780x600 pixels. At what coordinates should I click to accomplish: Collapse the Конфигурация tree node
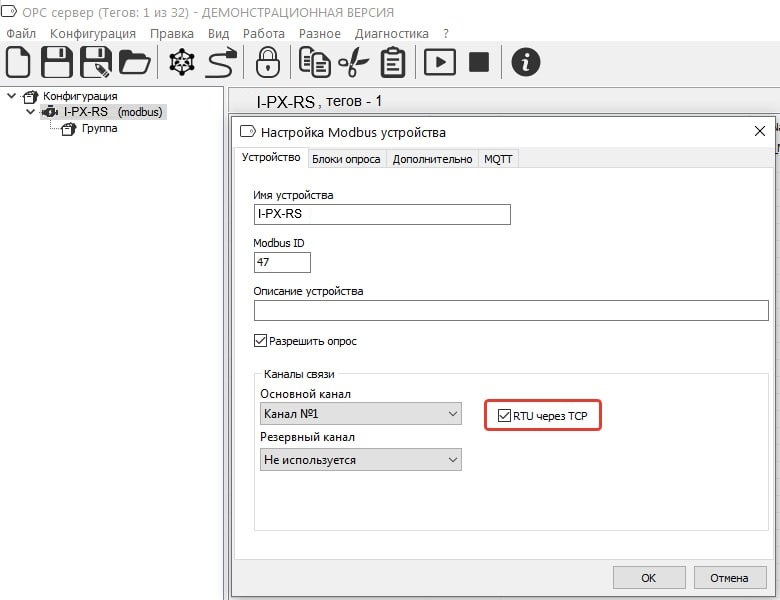12,96
